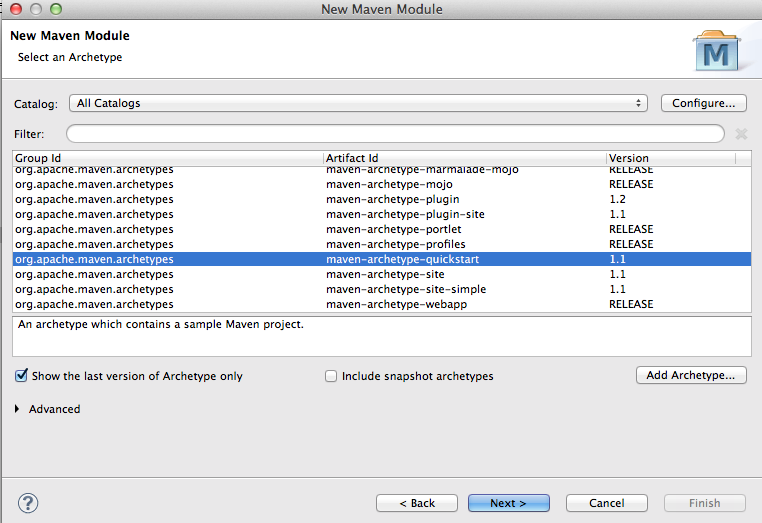The image size is (762, 523).
Task: Select the maven-archetype-site-simple row
Action: pyautogui.click(x=382, y=289)
